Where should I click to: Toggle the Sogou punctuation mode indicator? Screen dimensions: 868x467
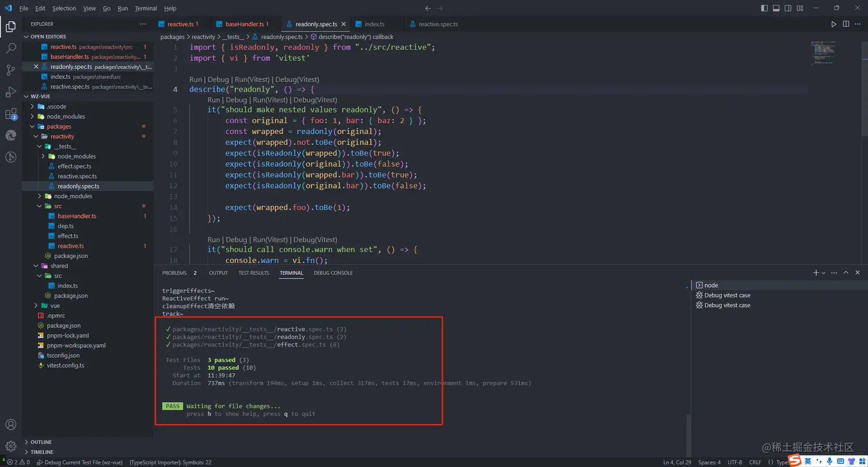pos(819,461)
